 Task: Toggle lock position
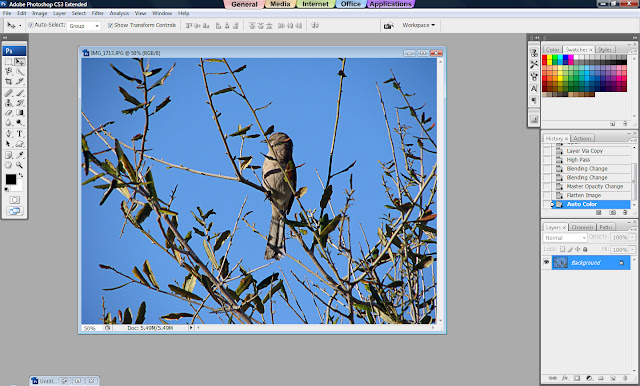(x=578, y=249)
